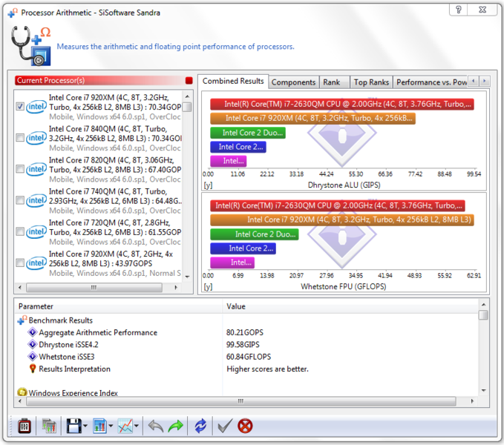Click the copy results toolbar icon
Screen dimensions: 504x445
pos(49,426)
